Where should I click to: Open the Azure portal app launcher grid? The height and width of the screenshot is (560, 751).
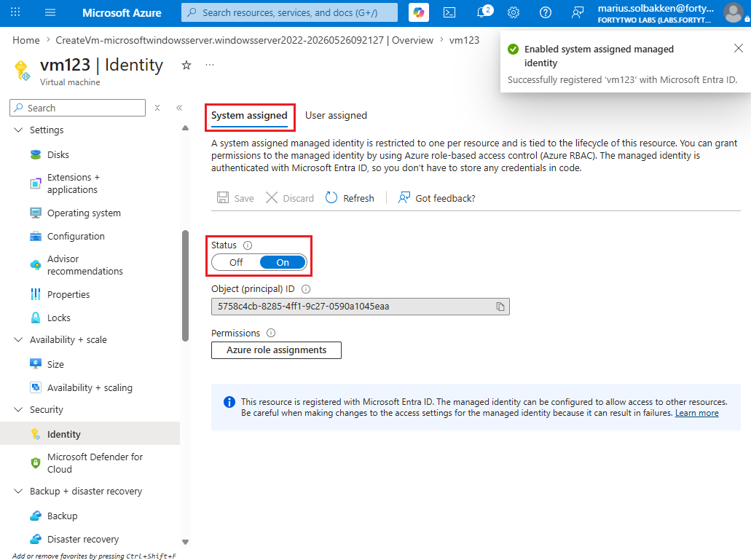(15, 12)
